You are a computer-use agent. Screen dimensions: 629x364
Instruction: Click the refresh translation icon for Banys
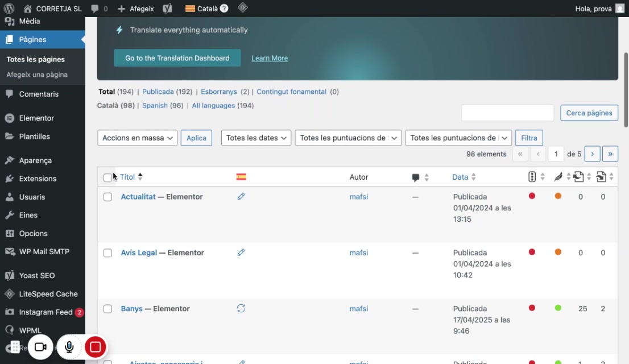(241, 308)
